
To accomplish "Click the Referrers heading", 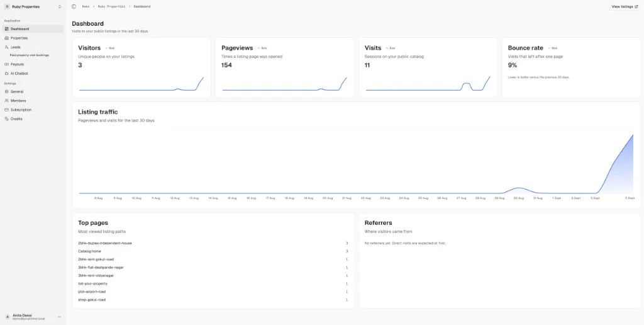I will click(378, 222).
